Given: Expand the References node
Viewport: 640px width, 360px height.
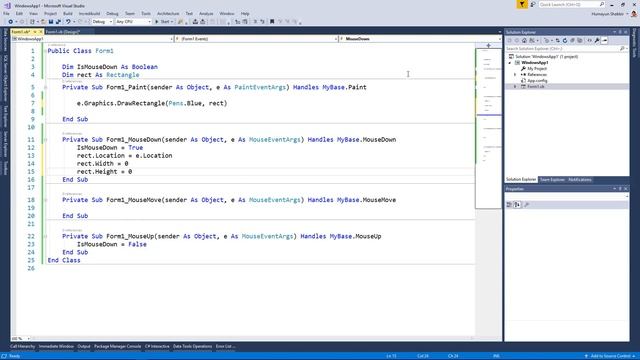Looking at the screenshot, I should [x=515, y=75].
